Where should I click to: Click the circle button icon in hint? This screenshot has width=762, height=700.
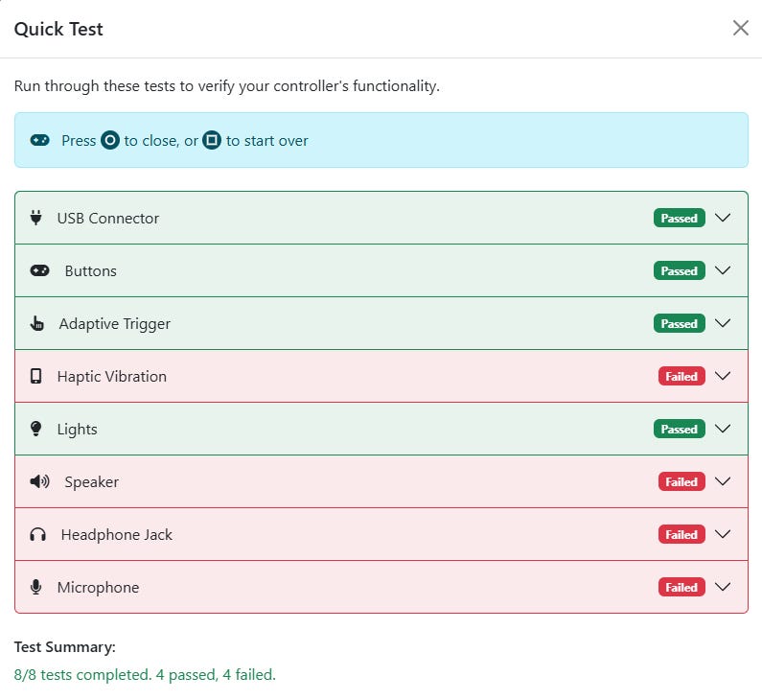click(110, 140)
